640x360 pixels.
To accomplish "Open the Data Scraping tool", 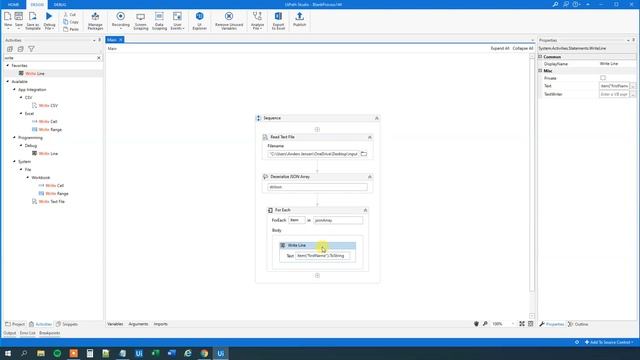I will tap(159, 21).
